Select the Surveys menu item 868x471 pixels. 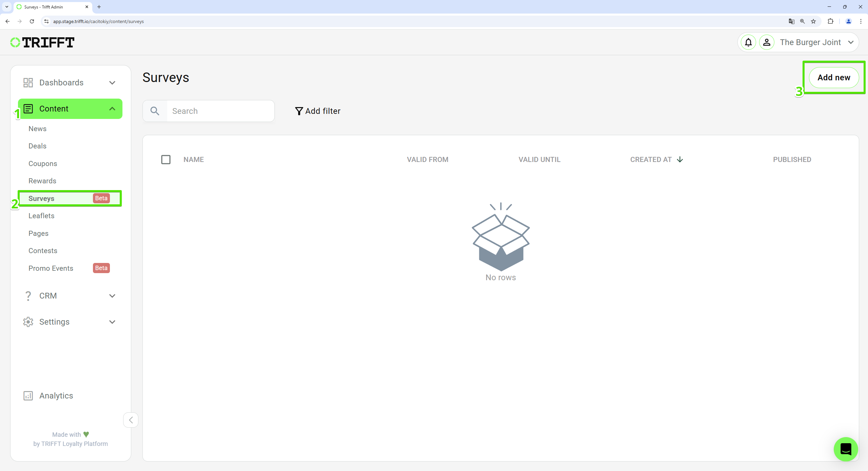pos(41,198)
